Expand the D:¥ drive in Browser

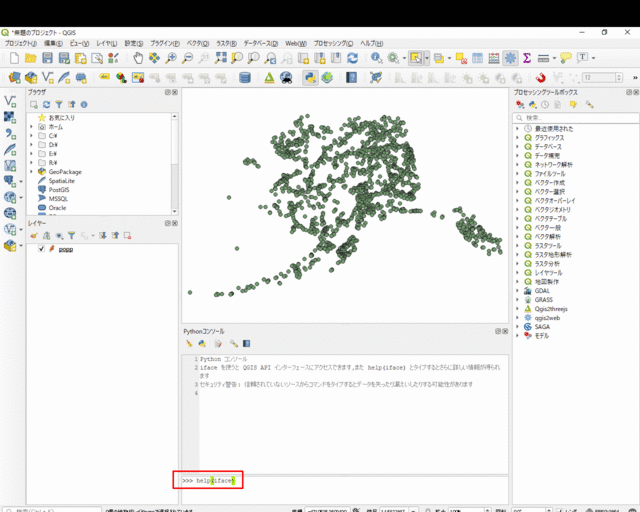click(31, 145)
